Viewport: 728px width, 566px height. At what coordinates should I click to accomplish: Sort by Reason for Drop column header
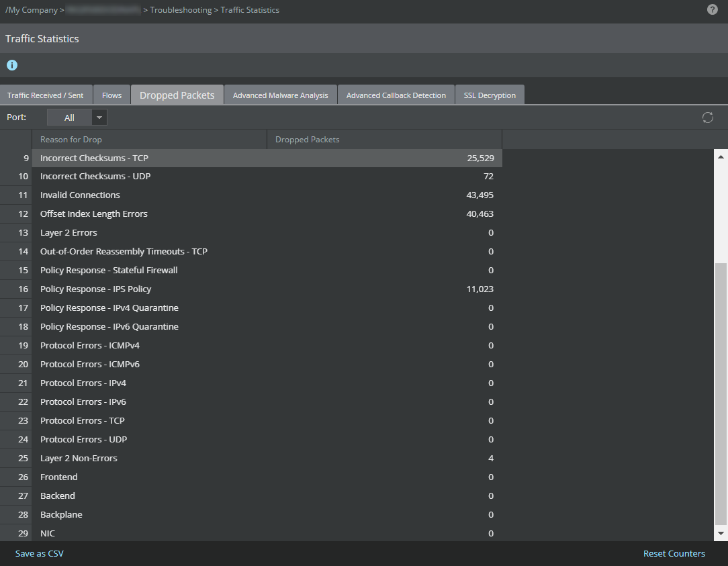tap(150, 139)
